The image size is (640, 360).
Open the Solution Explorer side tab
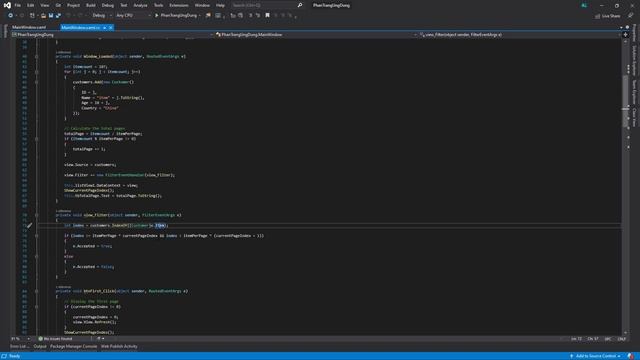(x=634, y=60)
